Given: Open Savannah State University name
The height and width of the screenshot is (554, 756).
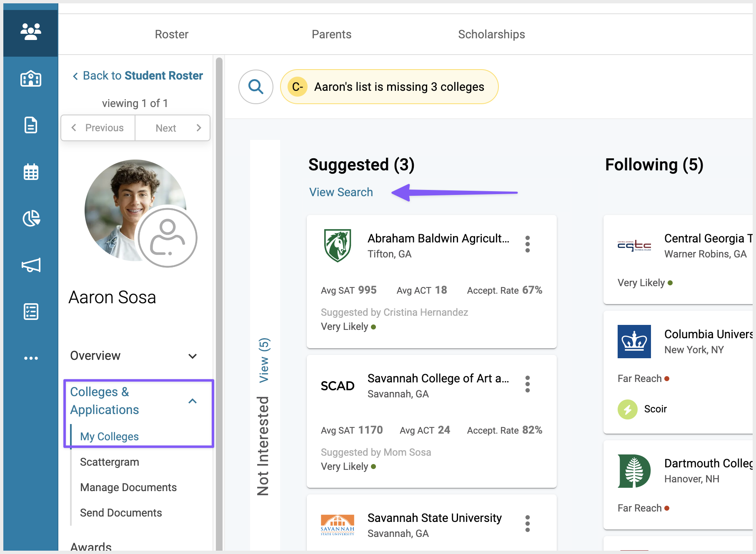Looking at the screenshot, I should 435,518.
